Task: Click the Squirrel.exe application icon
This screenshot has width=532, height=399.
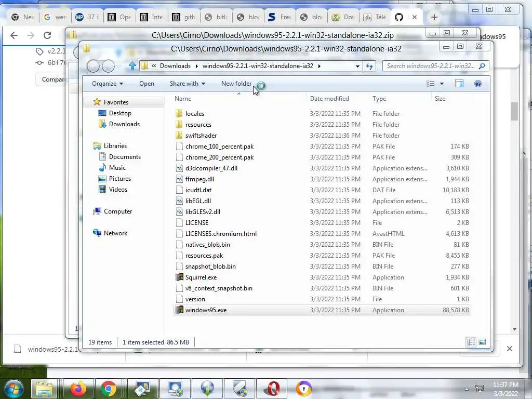Action: click(x=179, y=277)
